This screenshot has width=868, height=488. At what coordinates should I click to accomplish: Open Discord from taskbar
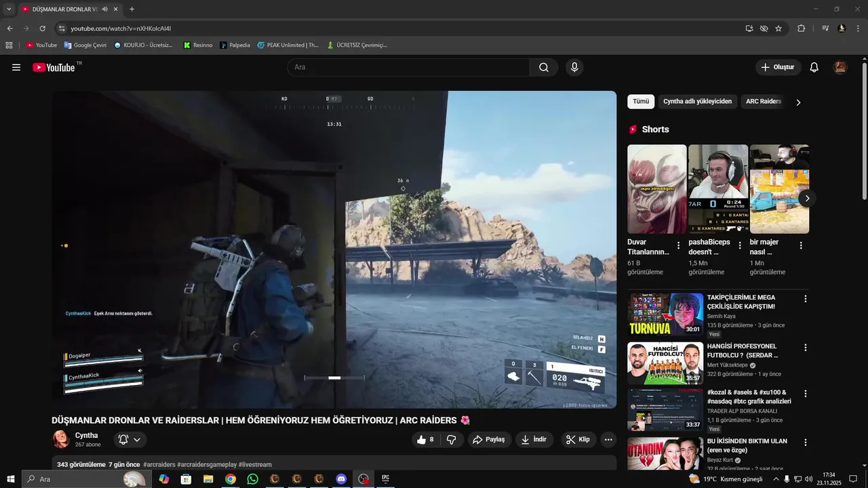click(341, 479)
